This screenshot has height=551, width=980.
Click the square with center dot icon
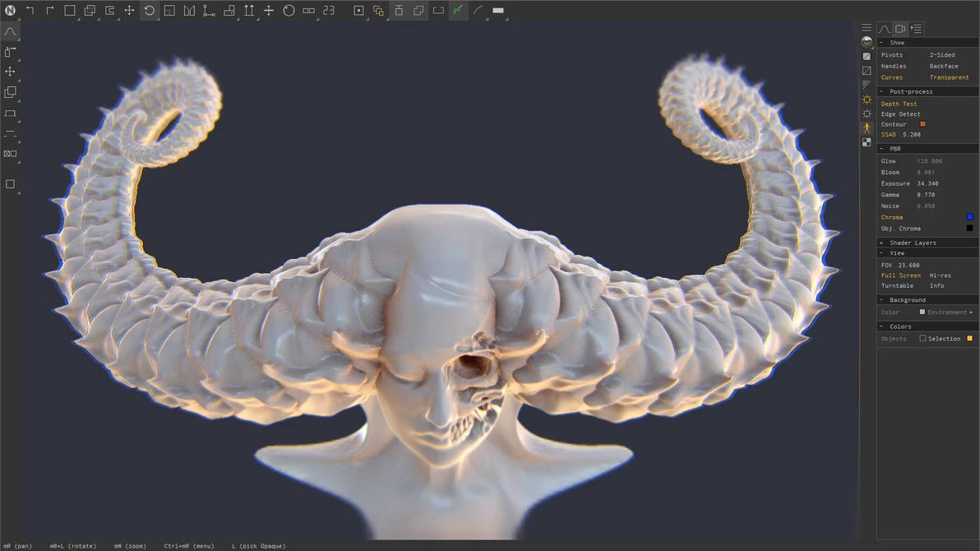coord(358,10)
